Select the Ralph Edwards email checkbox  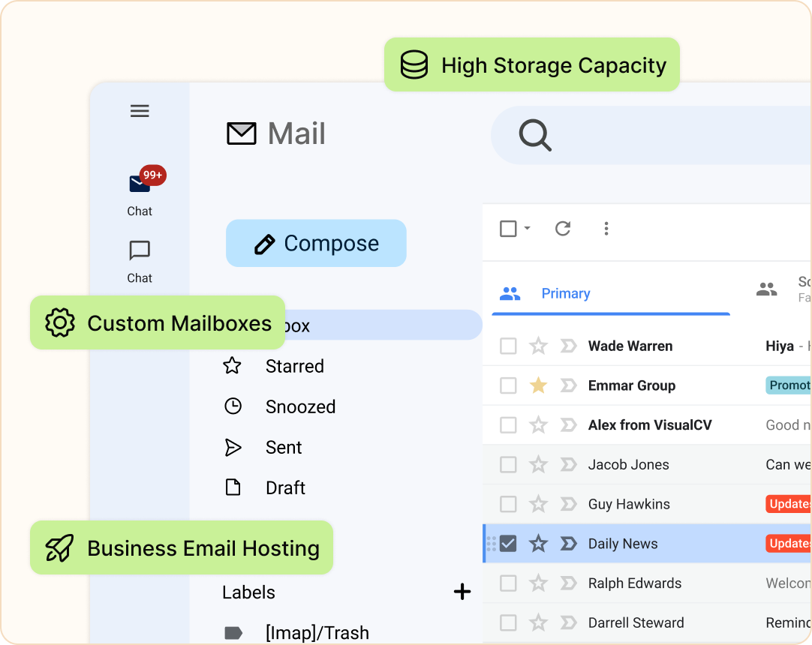(x=508, y=583)
